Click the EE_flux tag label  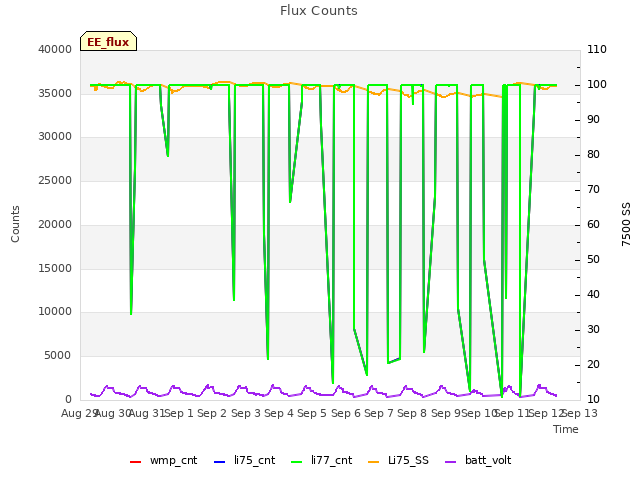108,42
